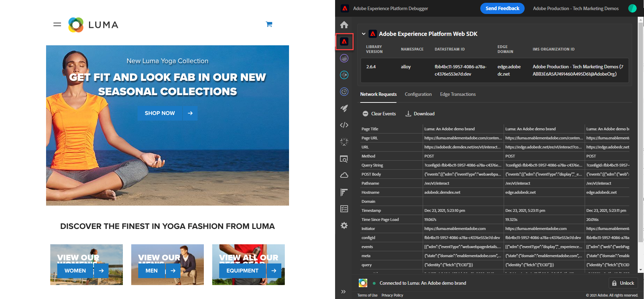Click the yoga hero banner image
Viewport: 644px width, 299px height.
pos(168,125)
